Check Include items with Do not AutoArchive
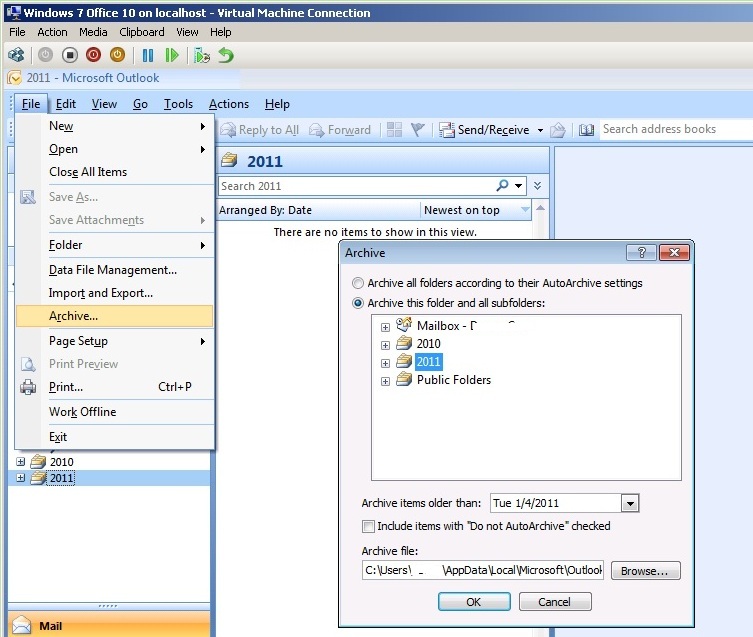The image size is (753, 637). coord(368,527)
